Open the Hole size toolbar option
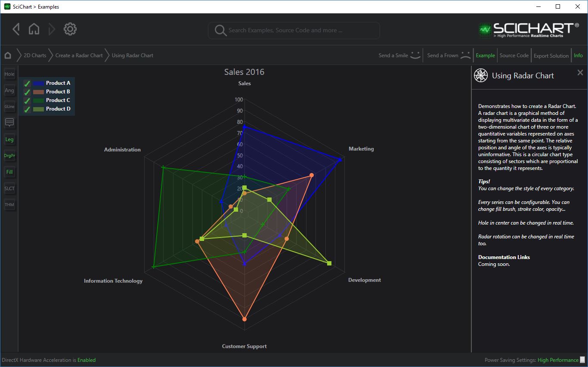 coord(9,74)
